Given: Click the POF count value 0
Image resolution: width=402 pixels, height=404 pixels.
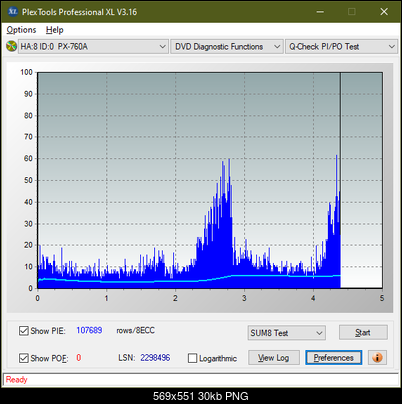Looking at the screenshot, I should 79,358.
